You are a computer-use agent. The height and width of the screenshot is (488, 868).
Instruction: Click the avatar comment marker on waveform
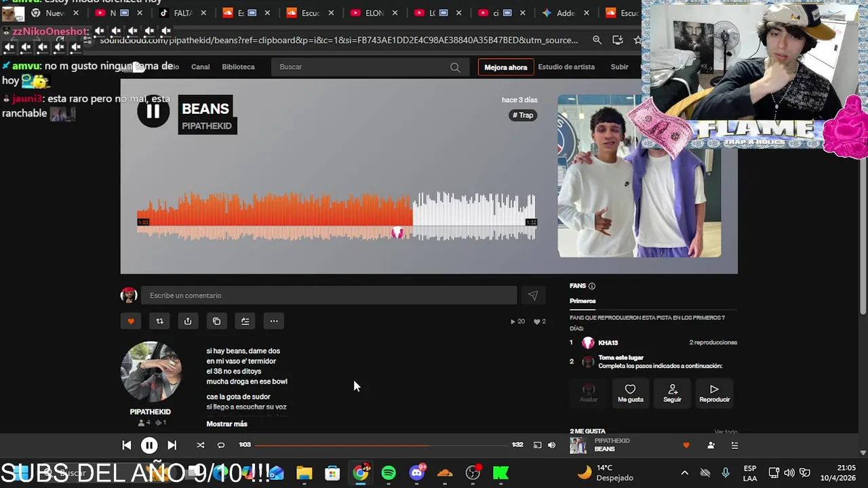(x=397, y=233)
